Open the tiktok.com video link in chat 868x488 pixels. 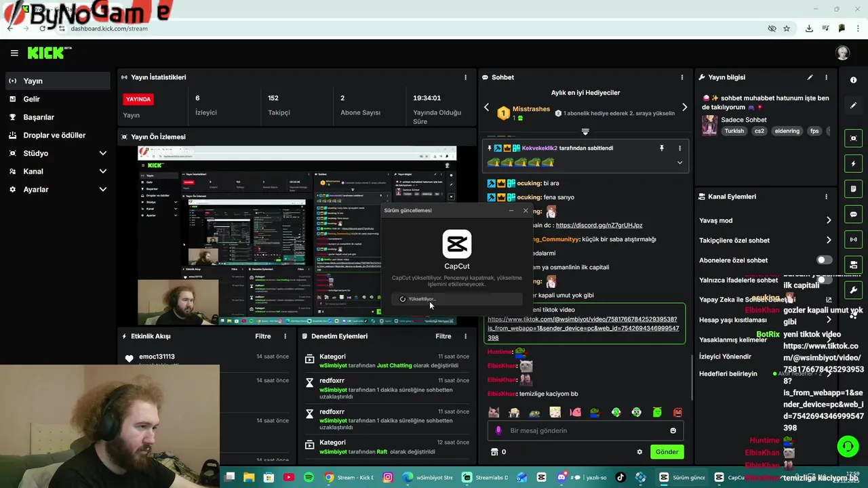coord(583,328)
